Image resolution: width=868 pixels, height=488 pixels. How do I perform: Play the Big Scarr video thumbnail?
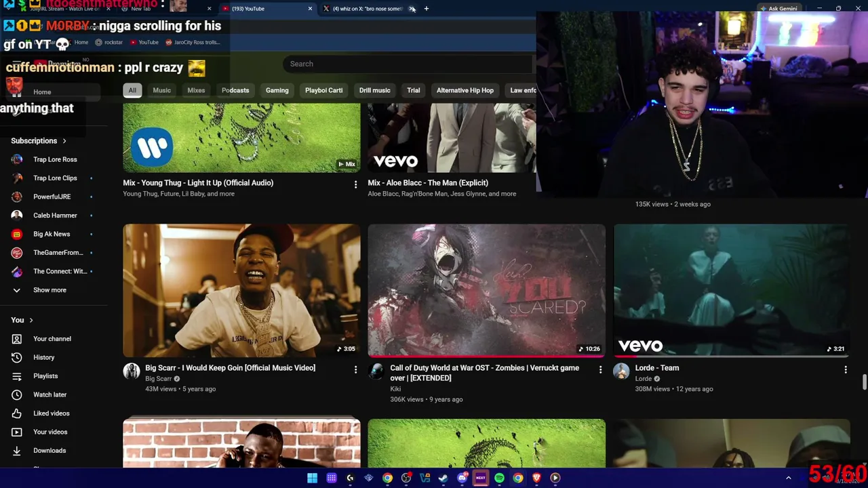[241, 290]
